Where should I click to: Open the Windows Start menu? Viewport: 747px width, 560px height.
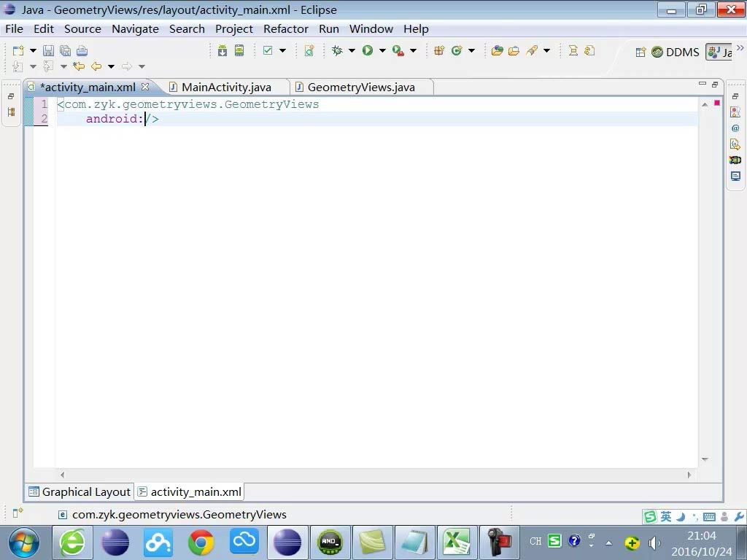[23, 542]
